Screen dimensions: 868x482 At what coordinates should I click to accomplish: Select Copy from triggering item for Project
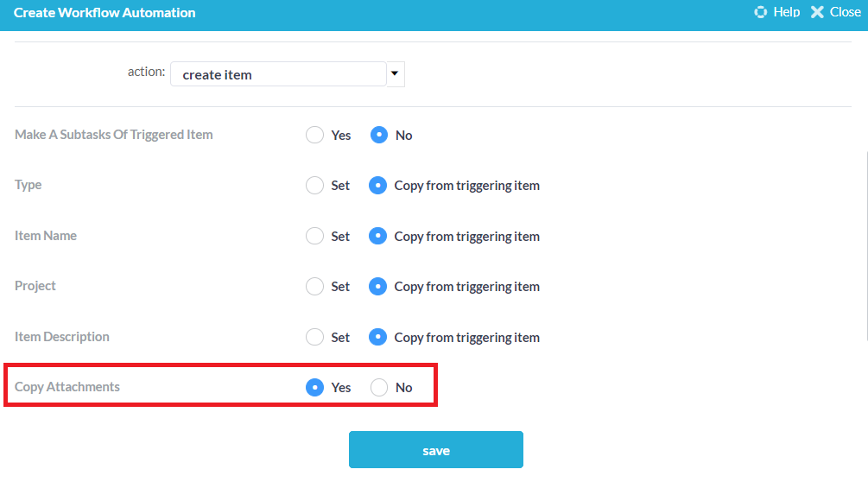coord(378,287)
